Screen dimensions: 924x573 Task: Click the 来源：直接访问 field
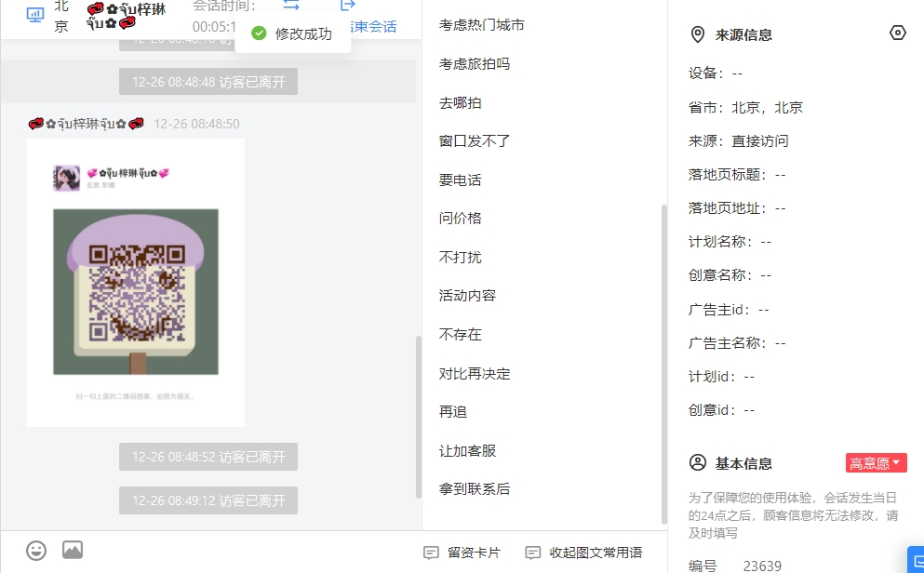(739, 141)
